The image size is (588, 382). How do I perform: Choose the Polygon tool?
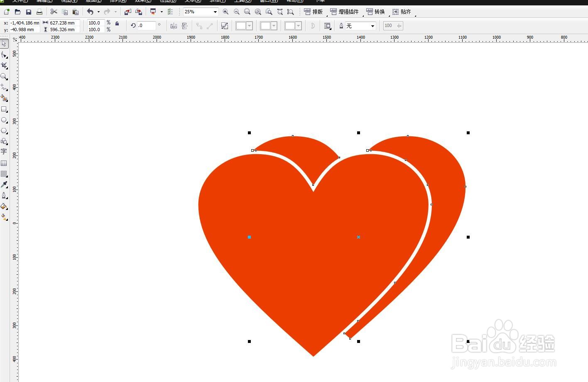click(x=4, y=131)
